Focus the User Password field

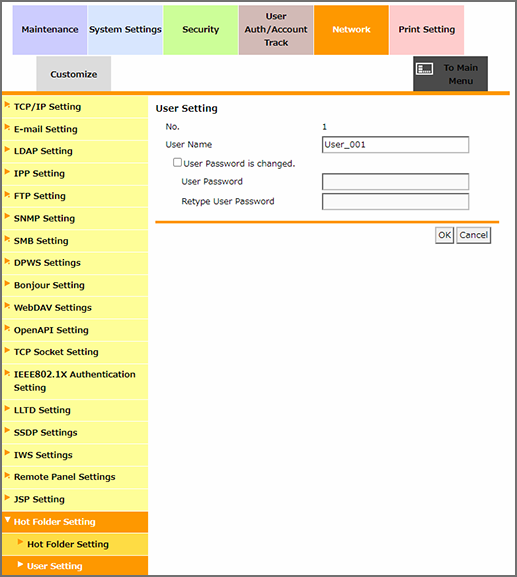click(395, 182)
